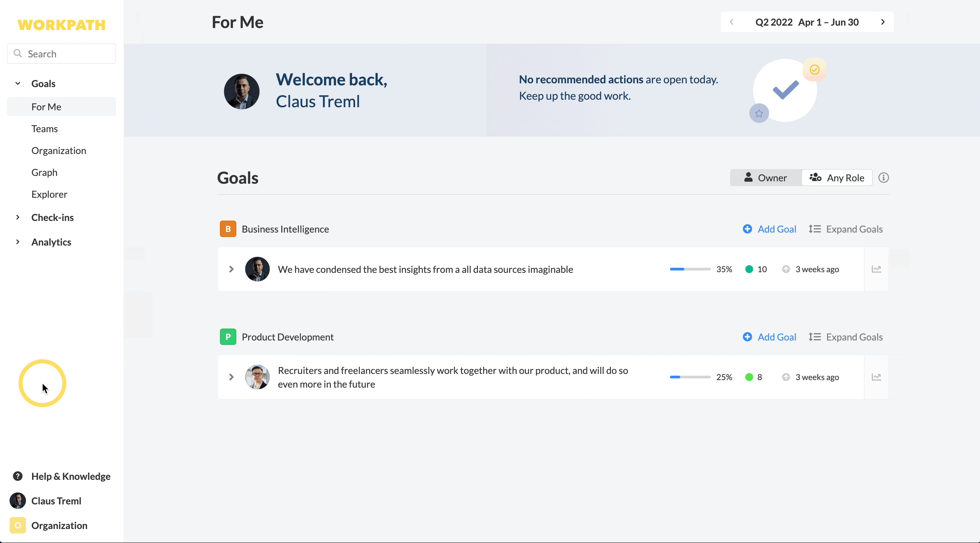The height and width of the screenshot is (543, 980).
Task: Click the Workpath logo
Action: (x=61, y=25)
